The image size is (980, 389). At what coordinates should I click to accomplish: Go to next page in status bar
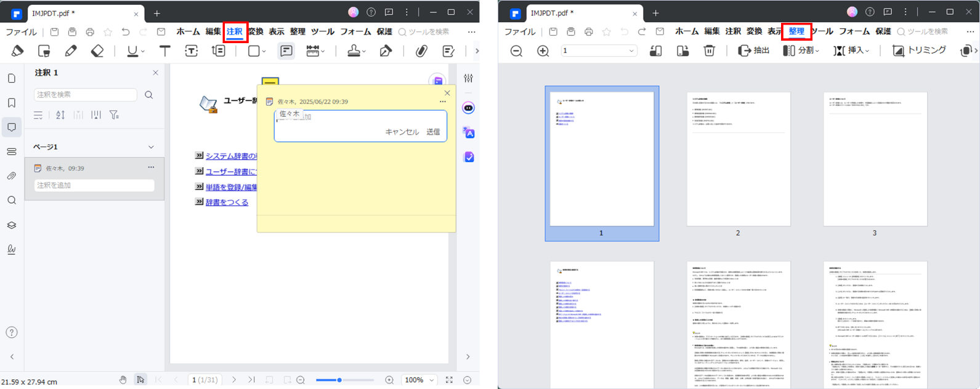tap(234, 380)
